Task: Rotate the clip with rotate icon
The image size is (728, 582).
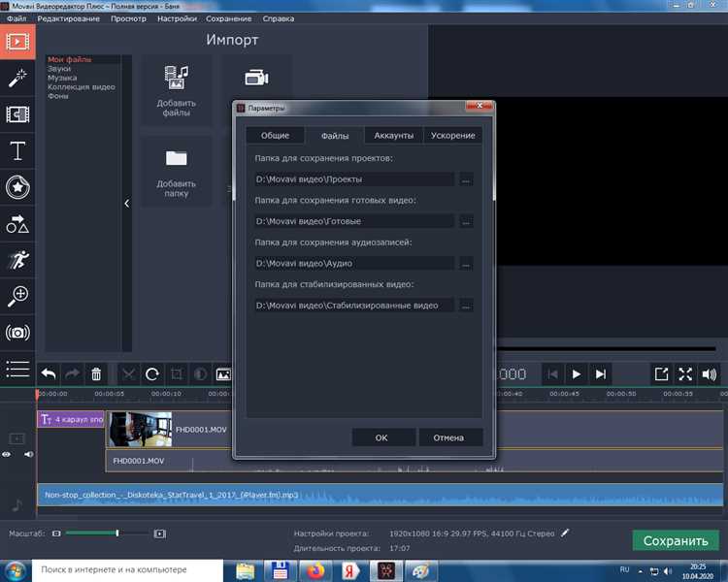Action: [152, 373]
